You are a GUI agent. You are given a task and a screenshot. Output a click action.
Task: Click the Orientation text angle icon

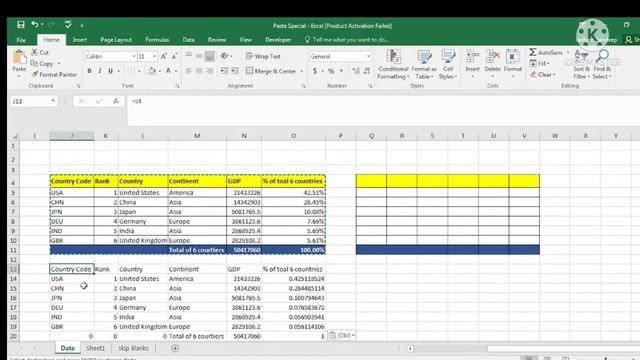(x=224, y=56)
